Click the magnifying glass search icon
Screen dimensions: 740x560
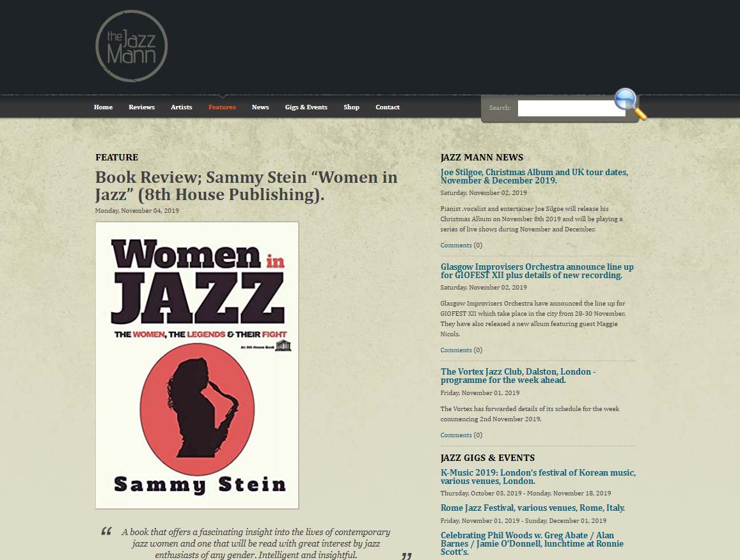click(x=631, y=104)
